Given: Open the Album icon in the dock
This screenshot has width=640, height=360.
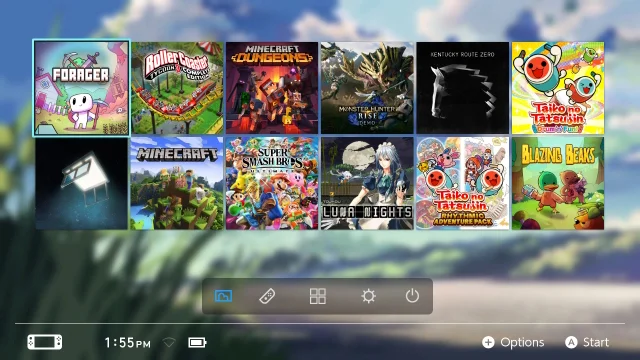Looking at the screenshot, I should [x=223, y=296].
